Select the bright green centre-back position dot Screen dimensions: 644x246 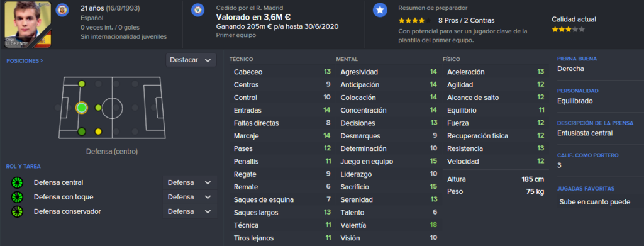(x=81, y=108)
